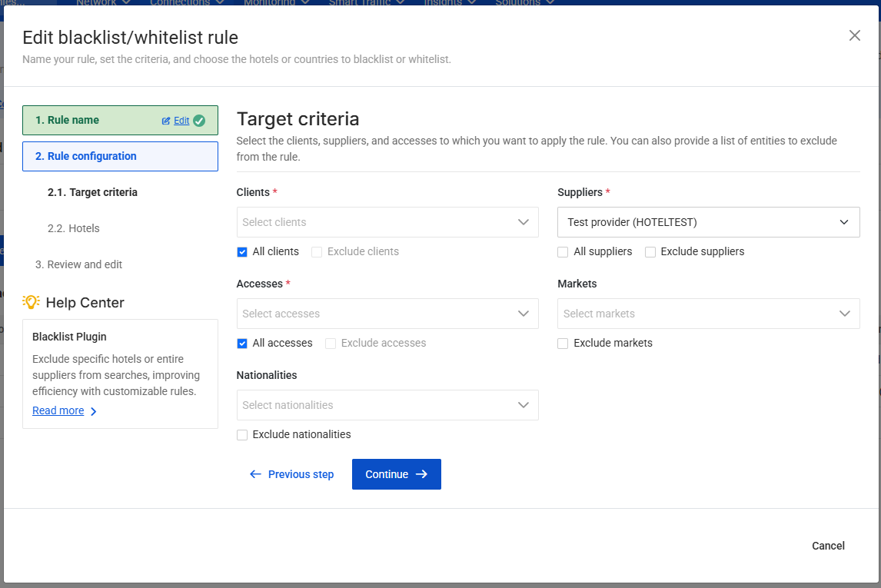
Task: Check the Exclude markets option
Action: [563, 343]
